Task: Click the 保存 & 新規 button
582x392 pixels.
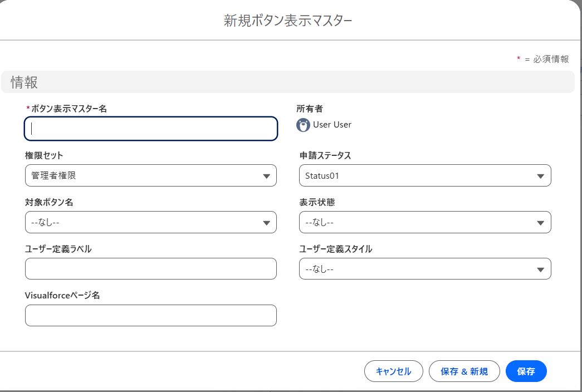Action: click(464, 371)
